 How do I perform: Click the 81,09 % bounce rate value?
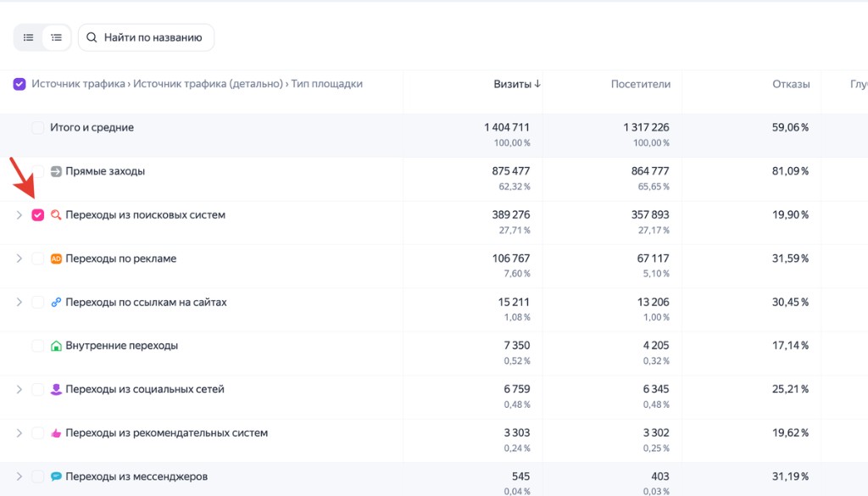coord(791,171)
